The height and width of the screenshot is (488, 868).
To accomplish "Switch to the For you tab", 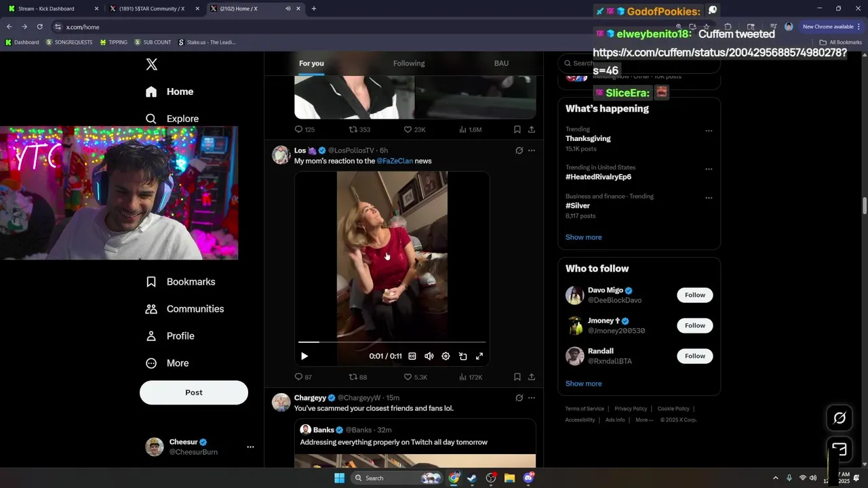I will coord(311,63).
